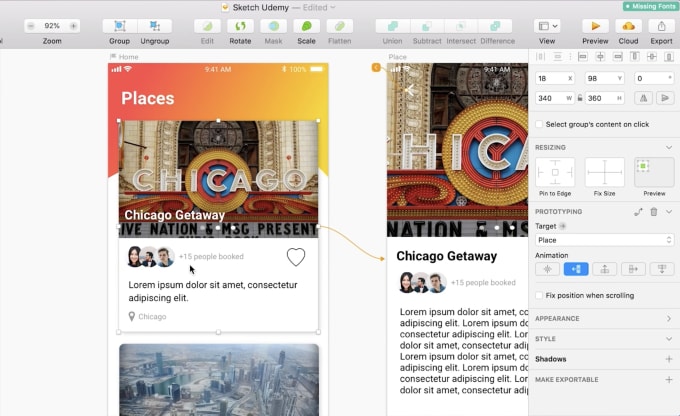Select the Rotate tool
The image size is (680, 416).
[x=240, y=26]
